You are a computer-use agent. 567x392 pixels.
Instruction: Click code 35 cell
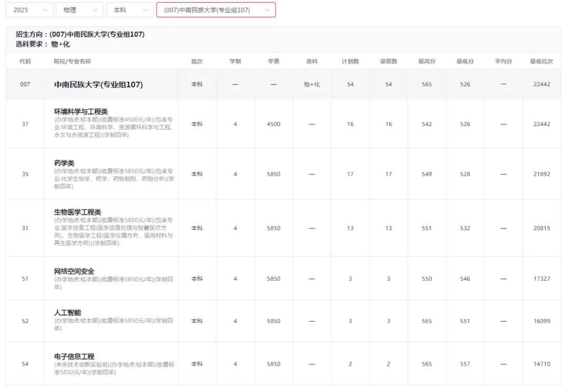[25, 174]
